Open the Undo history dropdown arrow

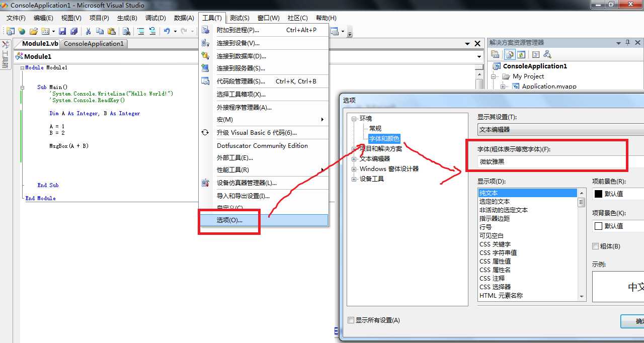point(175,31)
